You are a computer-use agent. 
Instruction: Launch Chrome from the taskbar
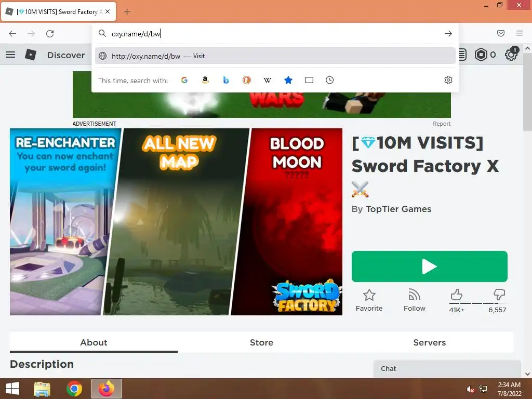74,389
